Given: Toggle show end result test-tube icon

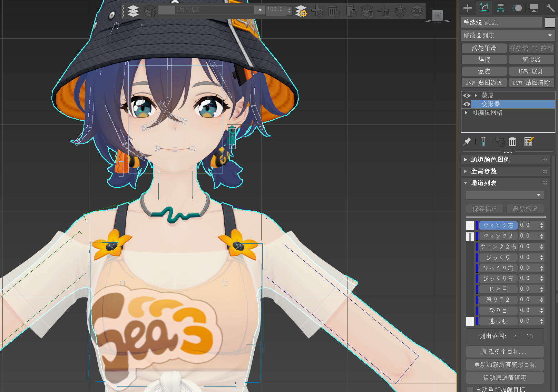Looking at the screenshot, I should (483, 141).
